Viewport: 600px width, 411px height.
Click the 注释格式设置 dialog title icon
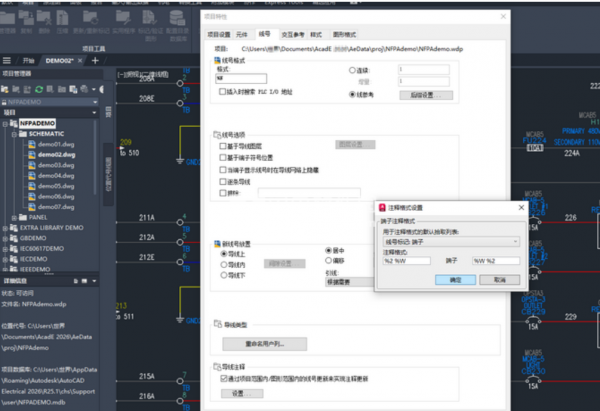[382, 207]
